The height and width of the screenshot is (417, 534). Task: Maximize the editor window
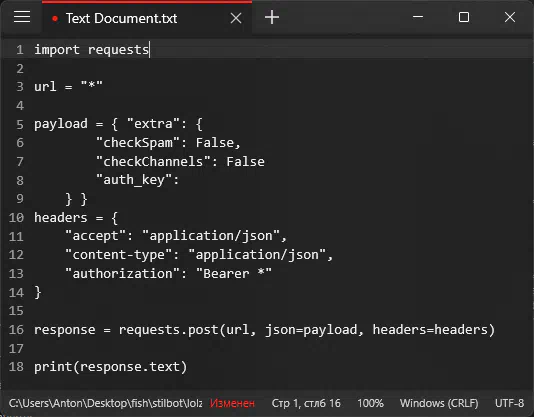[464, 17]
